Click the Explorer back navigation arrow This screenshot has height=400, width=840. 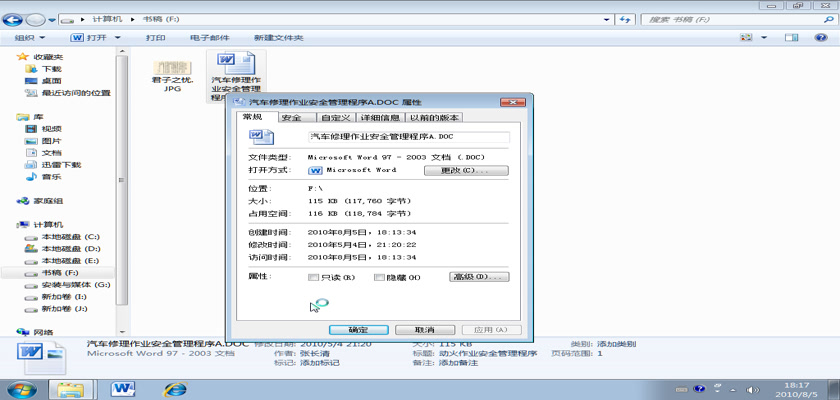tap(13, 19)
